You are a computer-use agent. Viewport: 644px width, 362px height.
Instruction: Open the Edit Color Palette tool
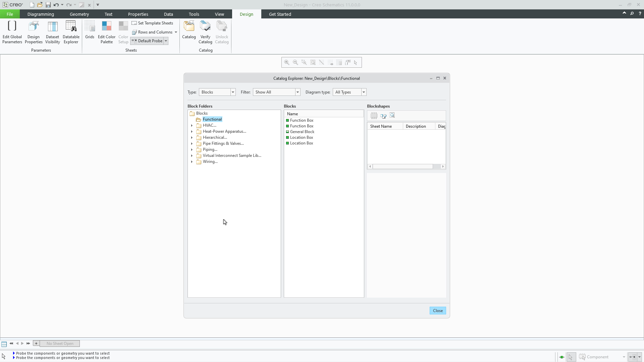pos(106,32)
